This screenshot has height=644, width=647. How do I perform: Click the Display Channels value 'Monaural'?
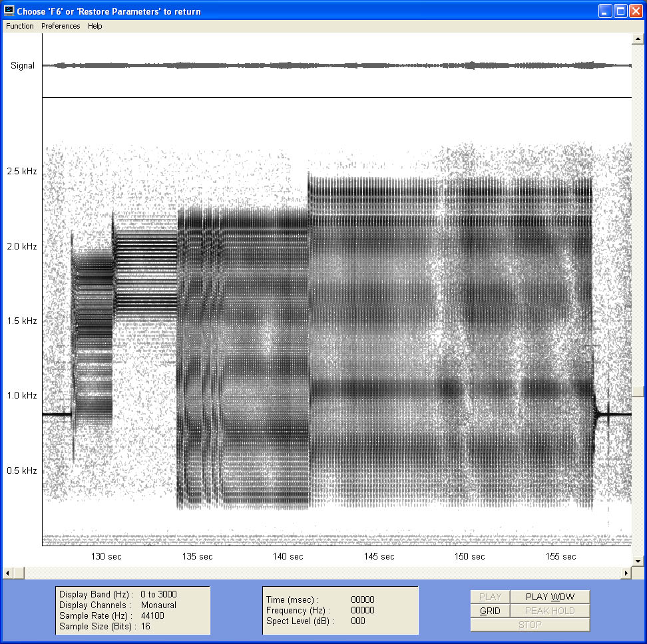coord(158,605)
